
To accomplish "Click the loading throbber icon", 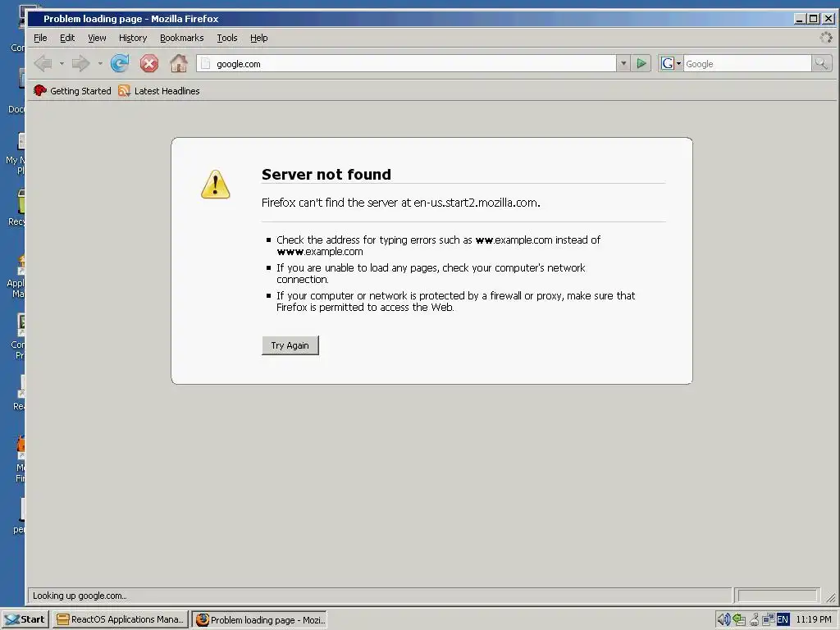I will 826,38.
